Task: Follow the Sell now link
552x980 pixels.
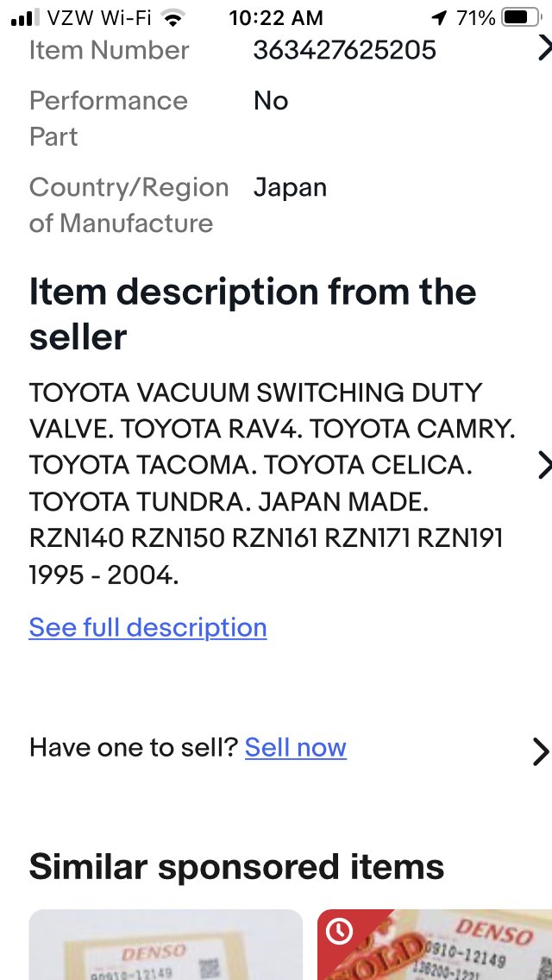Action: (x=296, y=747)
